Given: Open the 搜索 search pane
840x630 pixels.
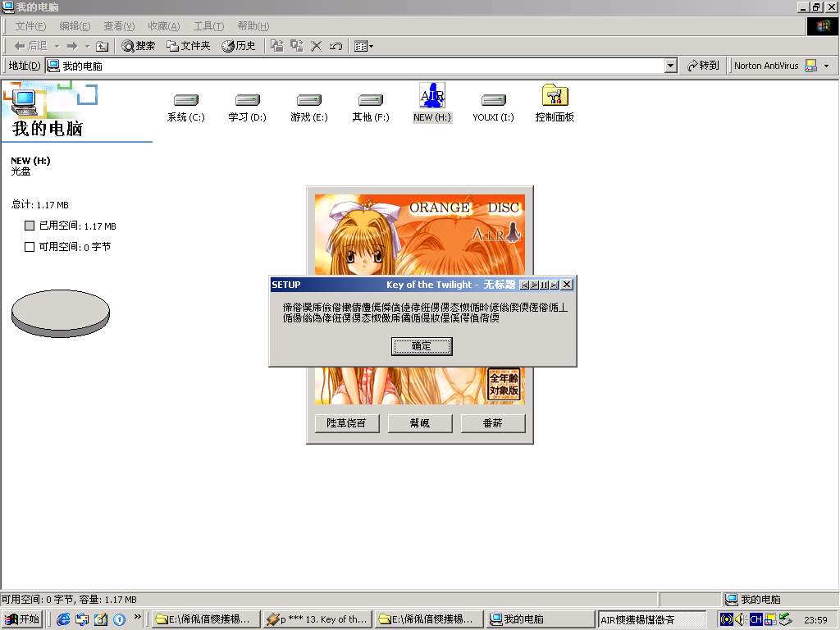Looking at the screenshot, I should tap(138, 46).
